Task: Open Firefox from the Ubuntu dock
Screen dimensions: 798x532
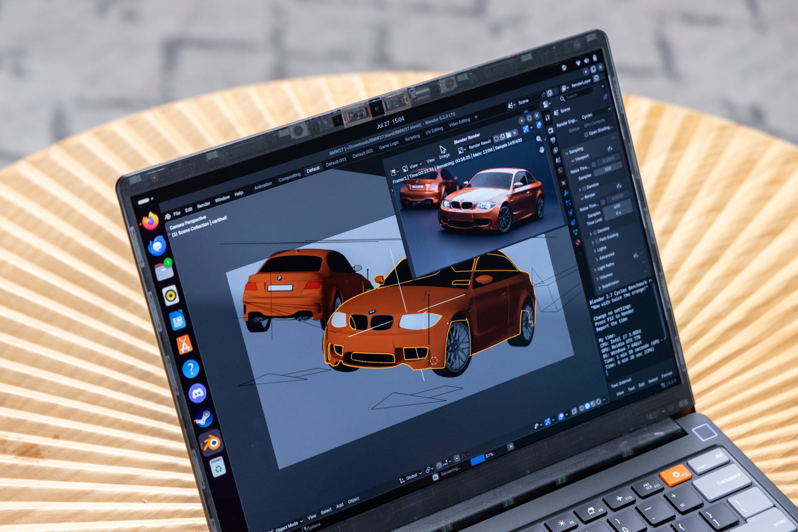Action: coord(150,220)
